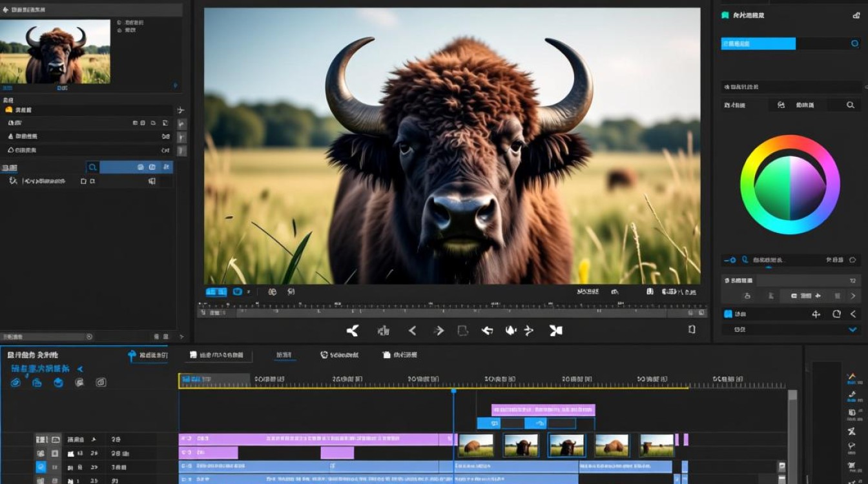Click the magnifier icon in the left panel's blue row
Viewport: 868px width, 484px height.
(93, 167)
